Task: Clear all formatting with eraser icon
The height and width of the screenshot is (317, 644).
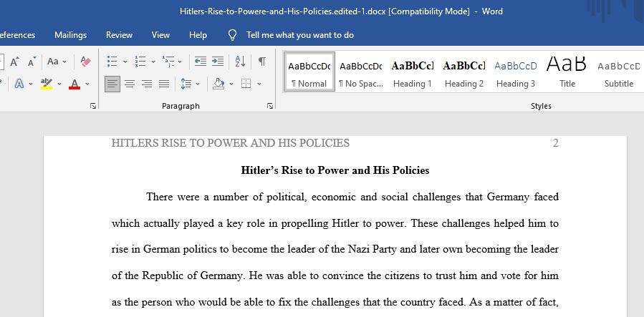Action: [85, 62]
